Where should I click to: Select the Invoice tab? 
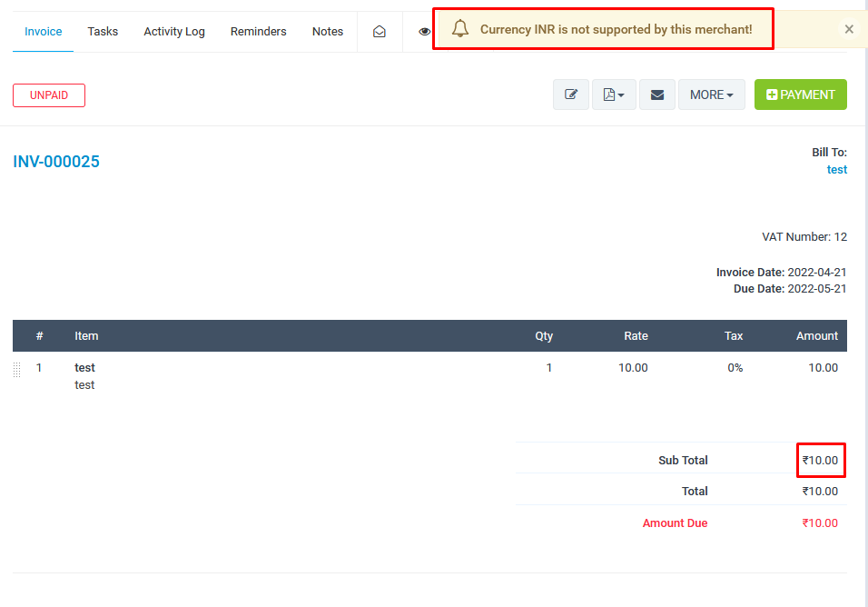pyautogui.click(x=44, y=31)
